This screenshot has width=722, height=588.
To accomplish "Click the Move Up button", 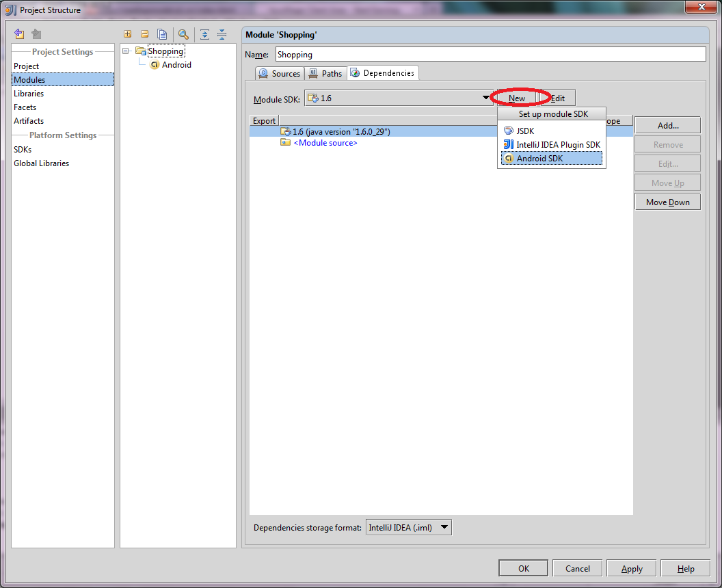I will click(x=668, y=183).
